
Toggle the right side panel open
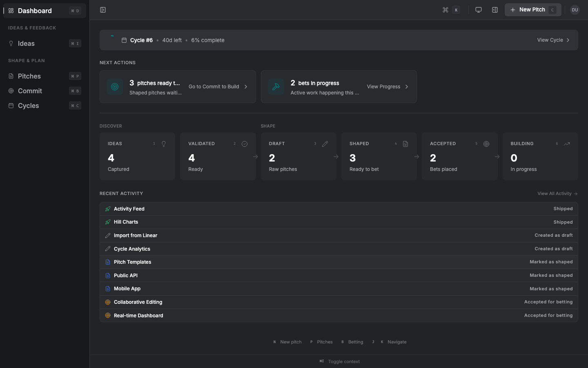494,9
